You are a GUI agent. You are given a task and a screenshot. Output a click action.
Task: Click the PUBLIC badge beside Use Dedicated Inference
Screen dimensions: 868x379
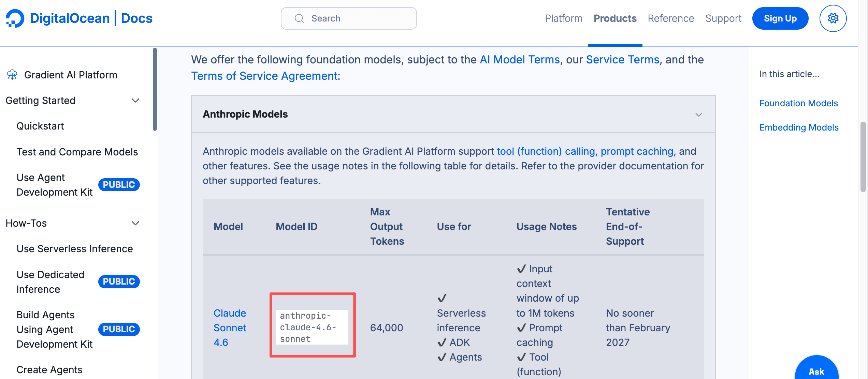(x=119, y=282)
